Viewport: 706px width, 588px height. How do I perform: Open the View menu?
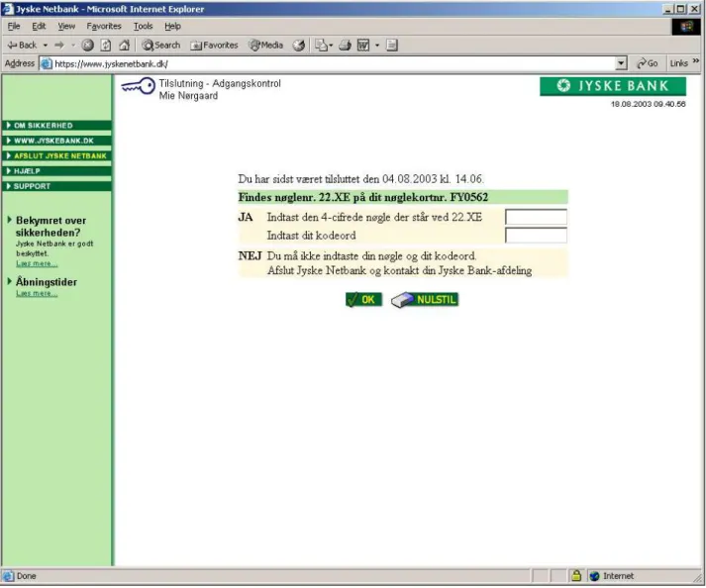[x=66, y=26]
